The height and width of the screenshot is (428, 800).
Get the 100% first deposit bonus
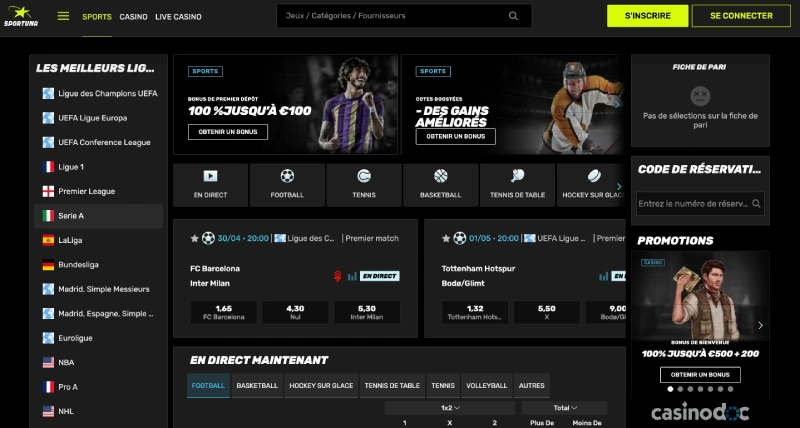click(228, 132)
